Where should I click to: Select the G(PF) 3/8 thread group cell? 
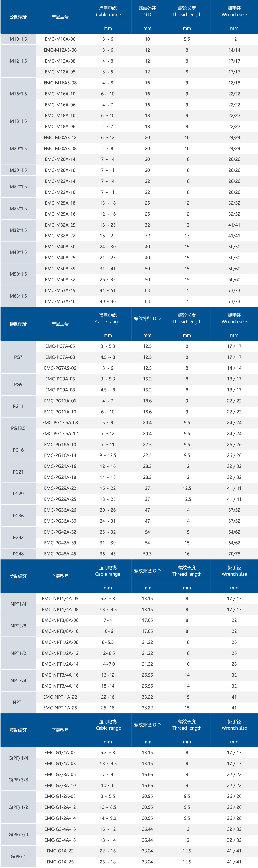tap(18, 780)
